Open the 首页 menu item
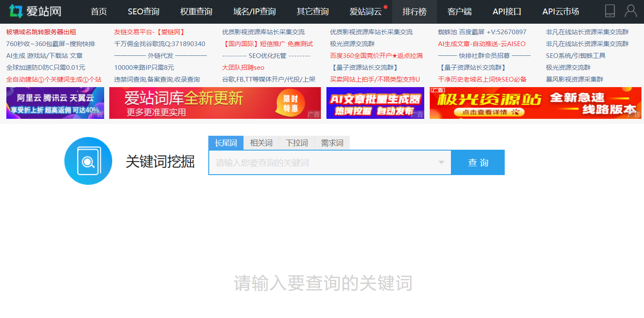This screenshot has width=644, height=318. coord(99,12)
